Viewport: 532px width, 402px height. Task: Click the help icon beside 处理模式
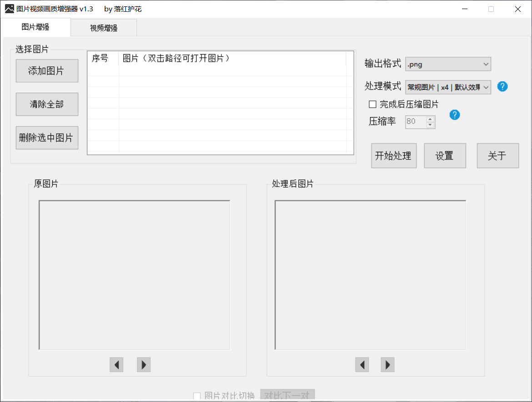(x=502, y=86)
